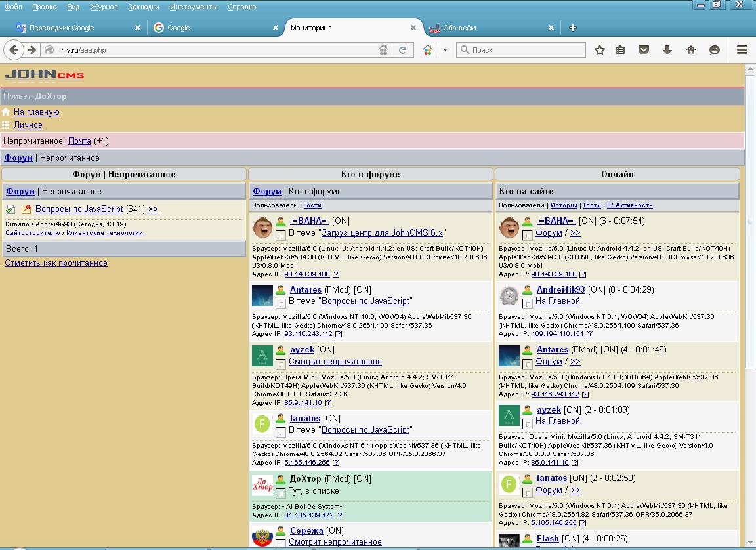Open the bookmarks list icon beside the star

pyautogui.click(x=620, y=50)
